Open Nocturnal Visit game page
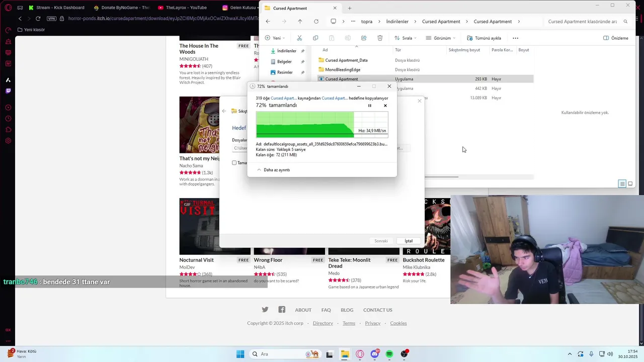Screen dimensions: 644x362 (196, 260)
